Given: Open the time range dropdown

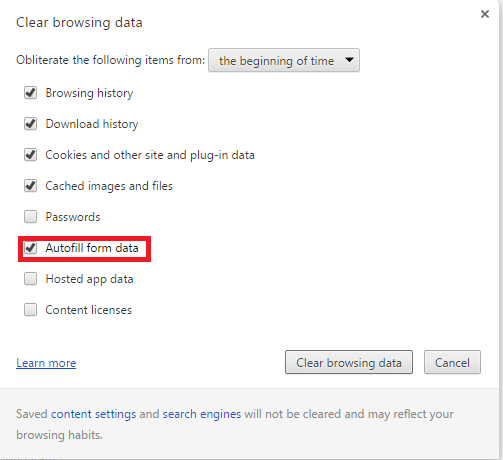Looking at the screenshot, I should coord(284,60).
